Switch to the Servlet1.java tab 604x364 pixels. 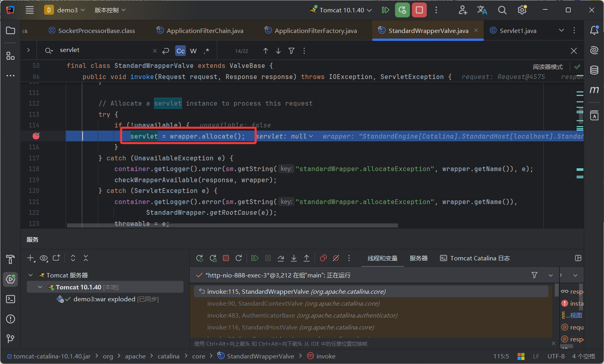(517, 31)
